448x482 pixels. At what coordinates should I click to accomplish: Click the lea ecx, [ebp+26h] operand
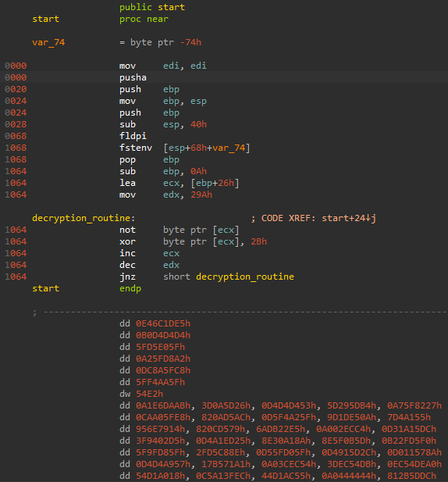(215, 183)
